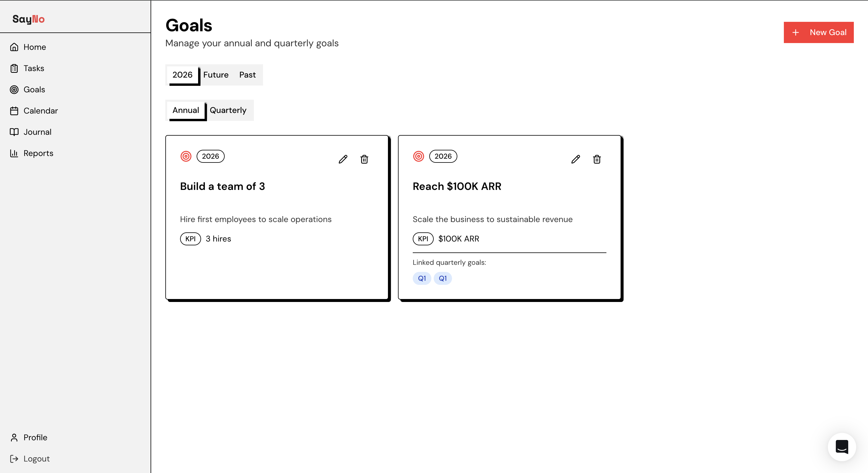
Task: Click the red New Goal button
Action: tap(818, 32)
